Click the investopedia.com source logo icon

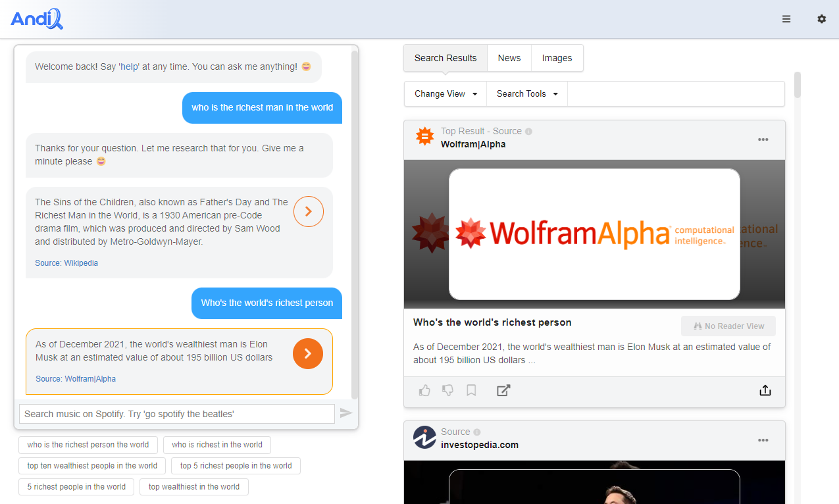(x=425, y=438)
